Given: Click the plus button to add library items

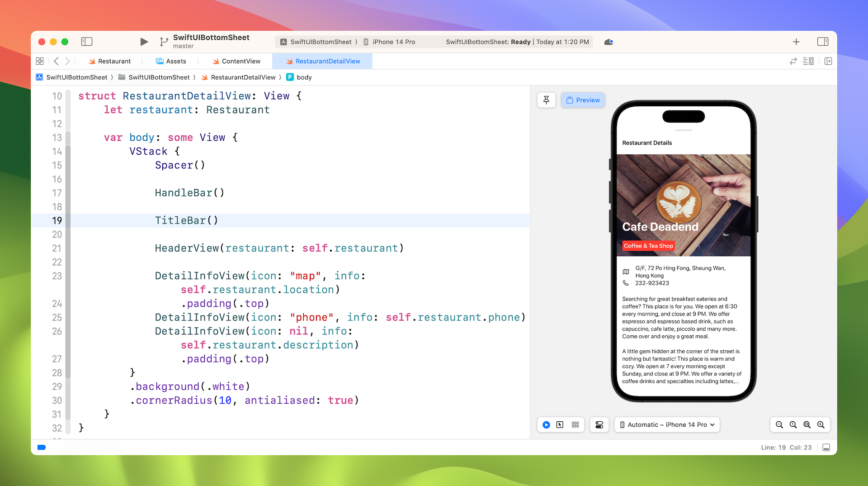Looking at the screenshot, I should [796, 42].
